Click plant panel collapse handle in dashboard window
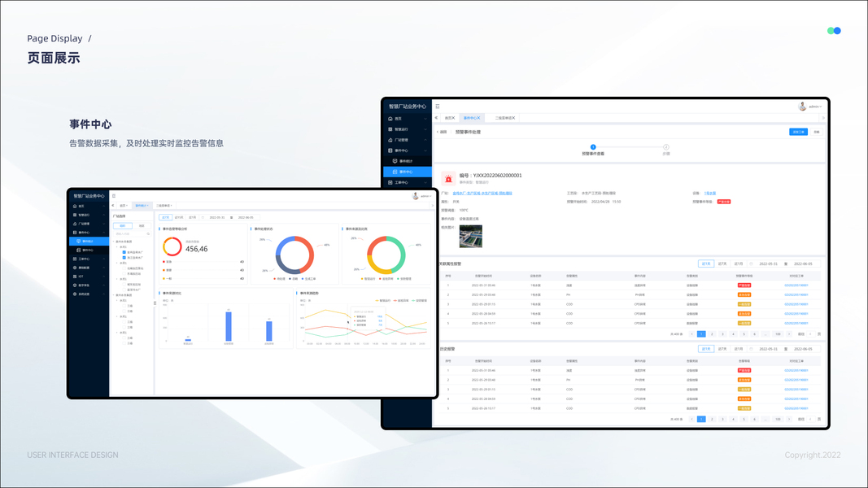This screenshot has height=488, width=868. tap(155, 303)
